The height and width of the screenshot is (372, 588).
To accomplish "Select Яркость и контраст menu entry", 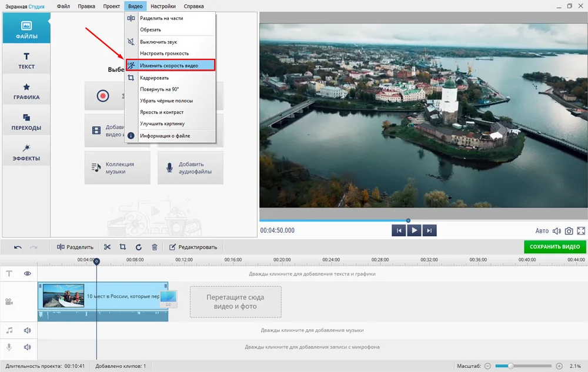I will (x=171, y=112).
